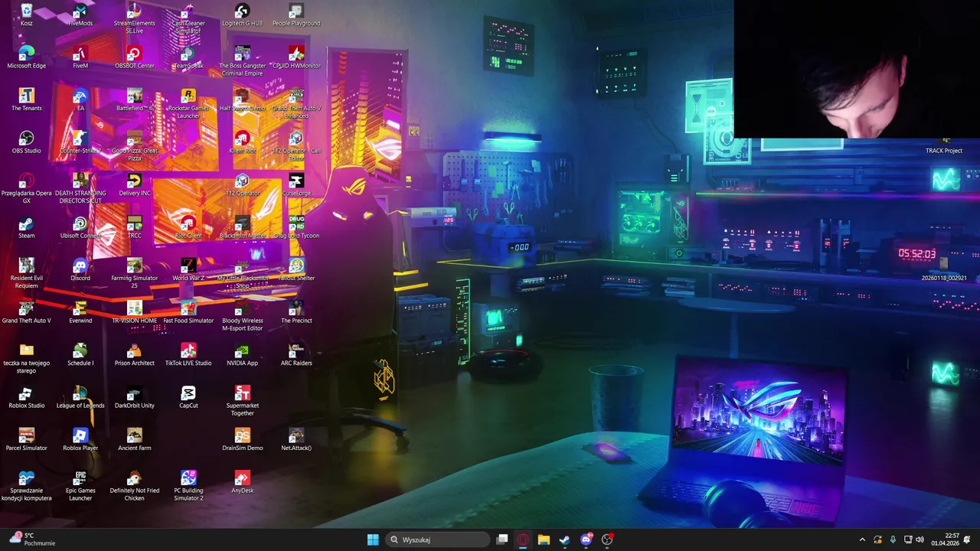
Task: Click the Wyszukaj search box
Action: (x=437, y=540)
